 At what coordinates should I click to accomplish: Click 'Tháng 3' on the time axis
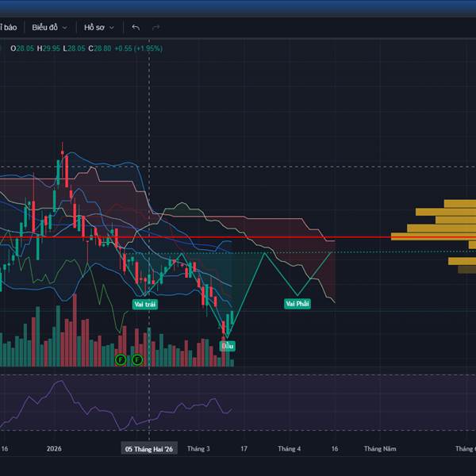(198, 449)
